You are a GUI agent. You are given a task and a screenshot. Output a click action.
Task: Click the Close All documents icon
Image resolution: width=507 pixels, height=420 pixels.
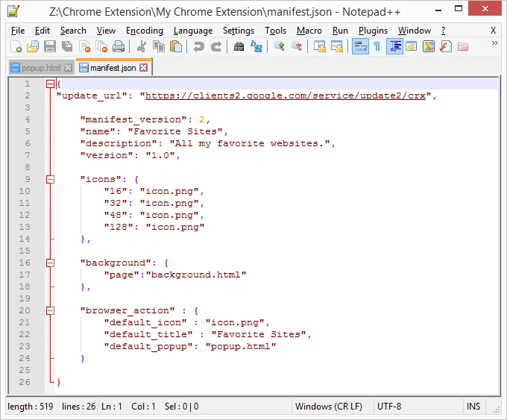pyautogui.click(x=101, y=46)
